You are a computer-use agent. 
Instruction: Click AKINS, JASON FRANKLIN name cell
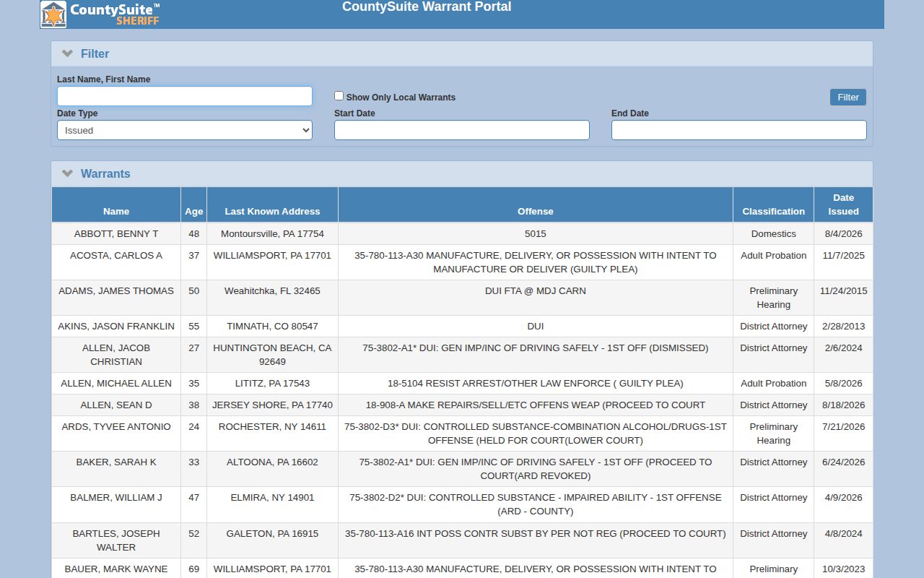116,327
